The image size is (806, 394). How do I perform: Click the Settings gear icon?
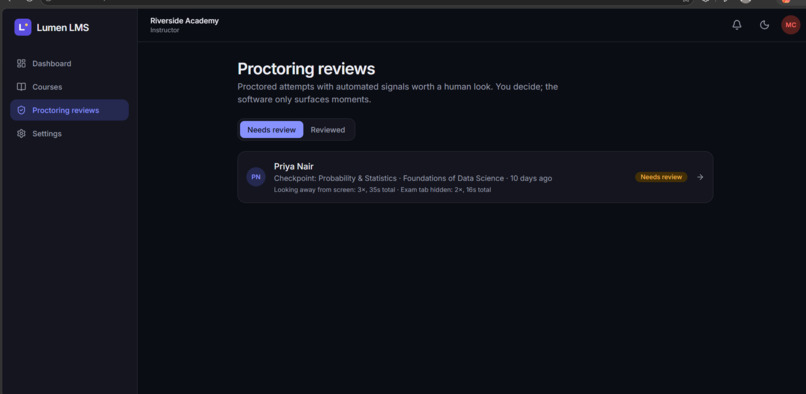pyautogui.click(x=21, y=134)
